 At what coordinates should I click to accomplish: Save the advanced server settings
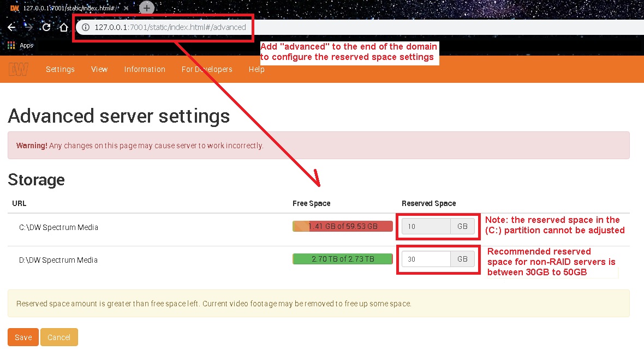pos(23,337)
